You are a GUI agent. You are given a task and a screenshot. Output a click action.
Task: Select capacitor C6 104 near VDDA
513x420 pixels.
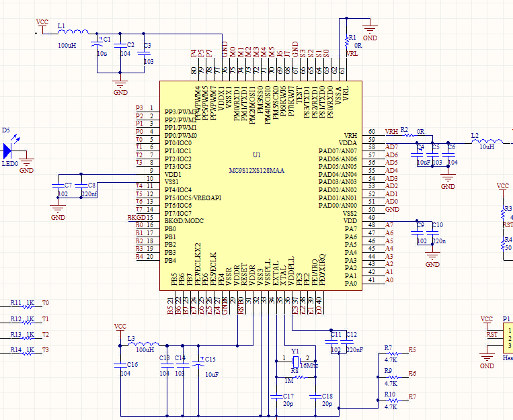click(x=448, y=155)
